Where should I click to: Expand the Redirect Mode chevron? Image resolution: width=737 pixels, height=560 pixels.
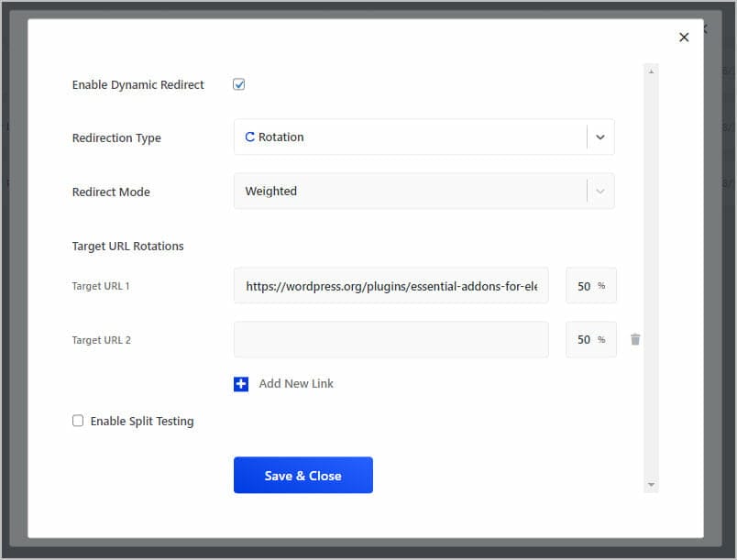[x=599, y=192]
